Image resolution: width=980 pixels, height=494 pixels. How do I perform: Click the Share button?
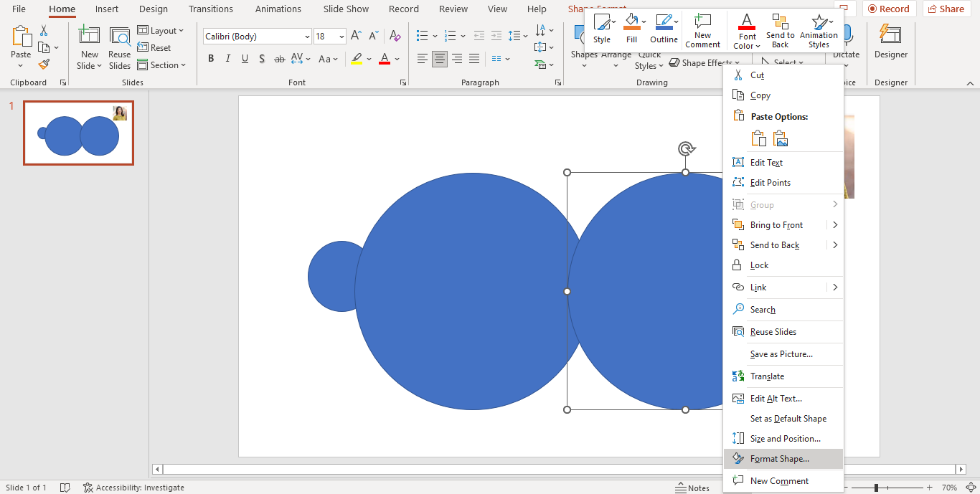[946, 9]
